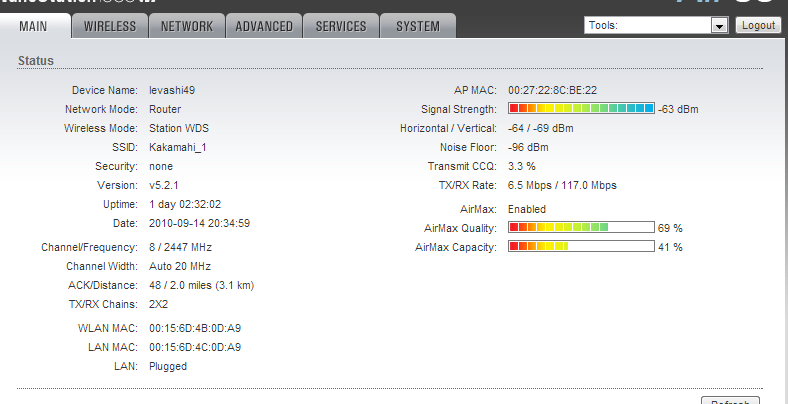This screenshot has height=404, width=788.
Task: Go to the ADVANCED tab
Action: [x=264, y=26]
